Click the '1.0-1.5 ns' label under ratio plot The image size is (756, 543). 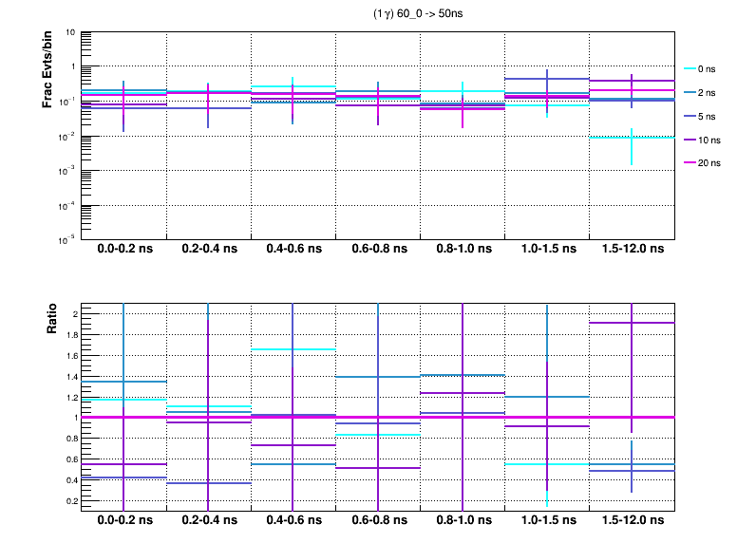tap(547, 521)
